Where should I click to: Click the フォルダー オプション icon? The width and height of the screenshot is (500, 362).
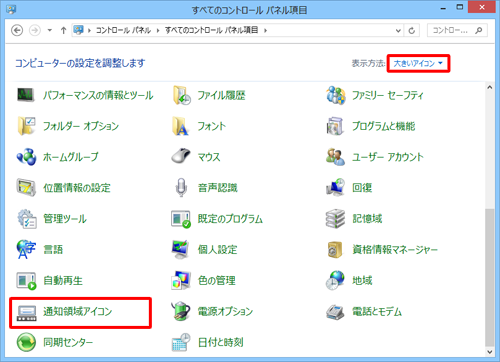tap(26, 126)
